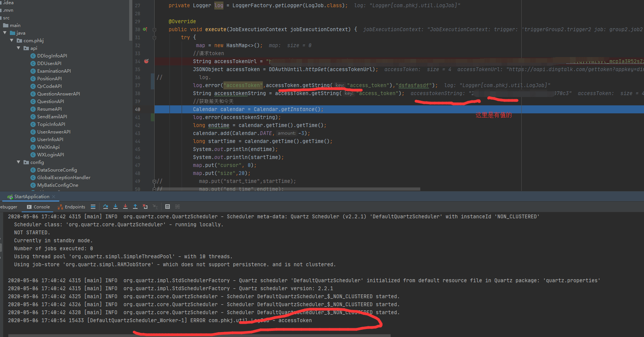Click the Step Over debugger icon
Screen dimensions: 644x337
pyautogui.click(x=106, y=207)
